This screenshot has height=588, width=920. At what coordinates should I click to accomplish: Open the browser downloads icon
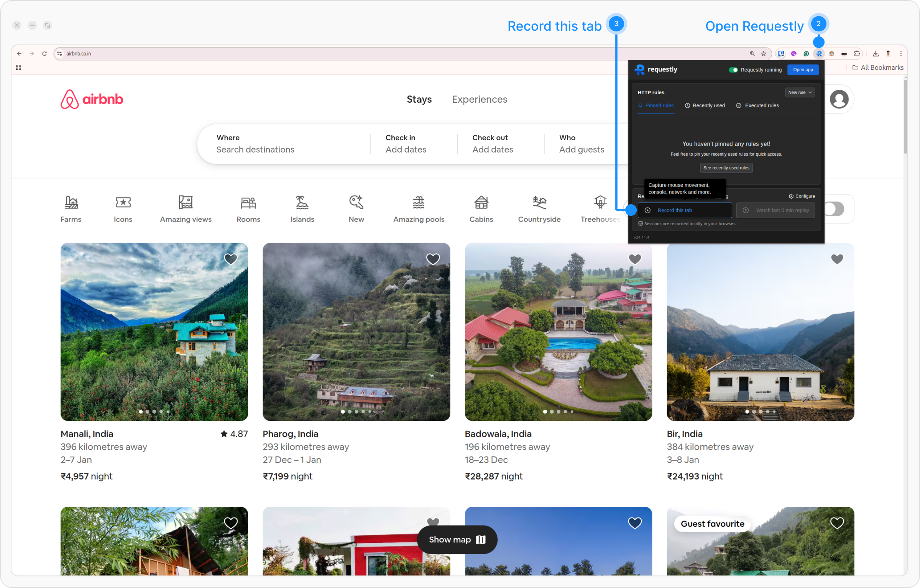tap(876, 54)
